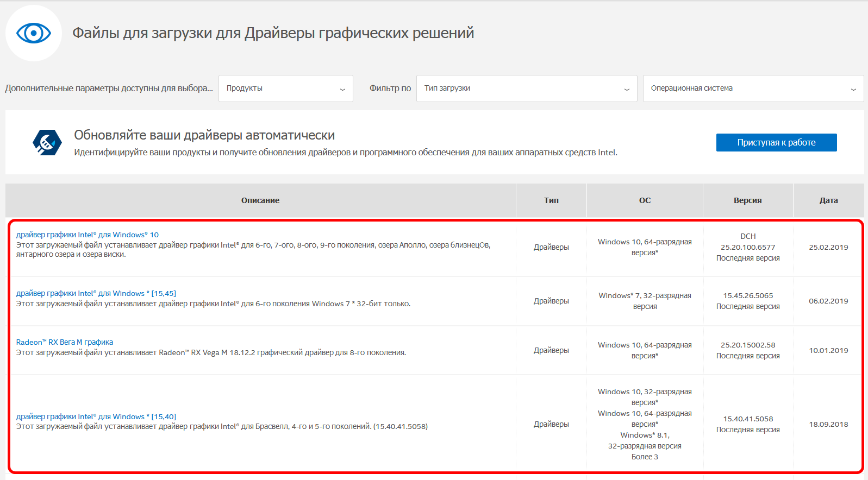Click the heading Обновляйте ваши драйверы автоматически
Image resolution: width=868 pixels, height=480 pixels.
(204, 135)
